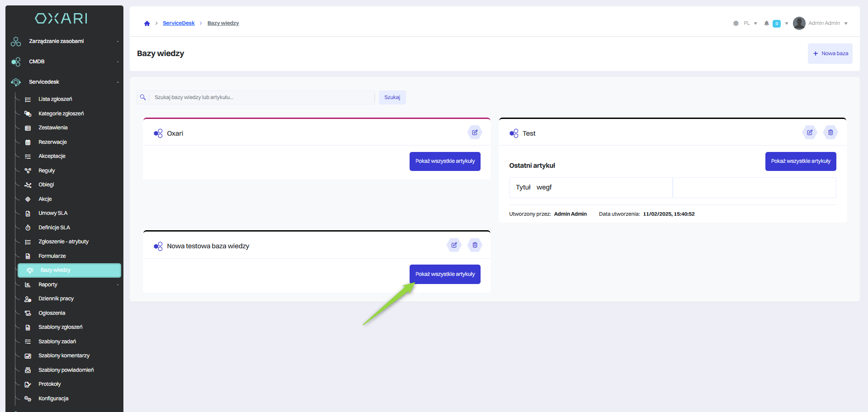Open Lista zgłoszeń in sidebar

tap(55, 99)
